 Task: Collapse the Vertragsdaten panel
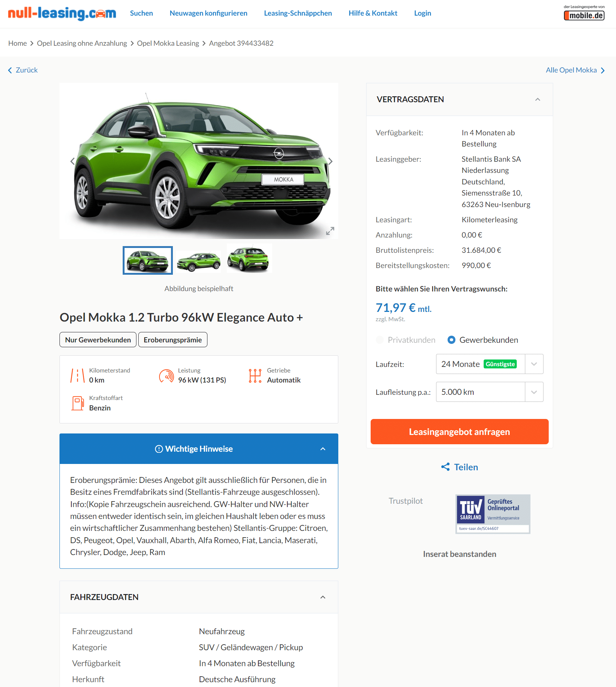tap(538, 99)
